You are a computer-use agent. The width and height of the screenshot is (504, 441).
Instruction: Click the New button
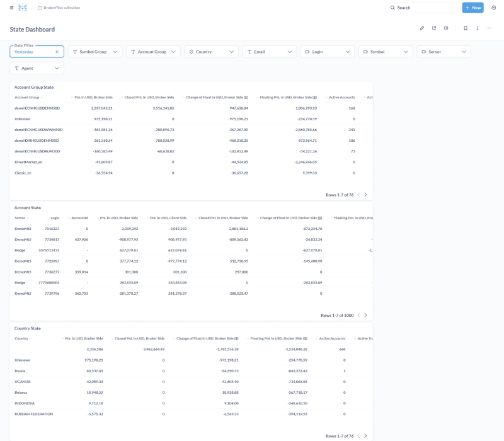tap(472, 8)
